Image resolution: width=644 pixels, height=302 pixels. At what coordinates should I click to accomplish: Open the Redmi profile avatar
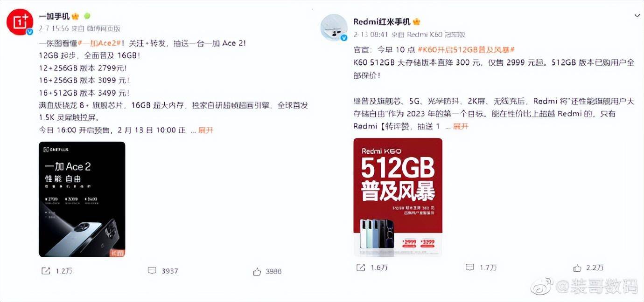click(334, 27)
